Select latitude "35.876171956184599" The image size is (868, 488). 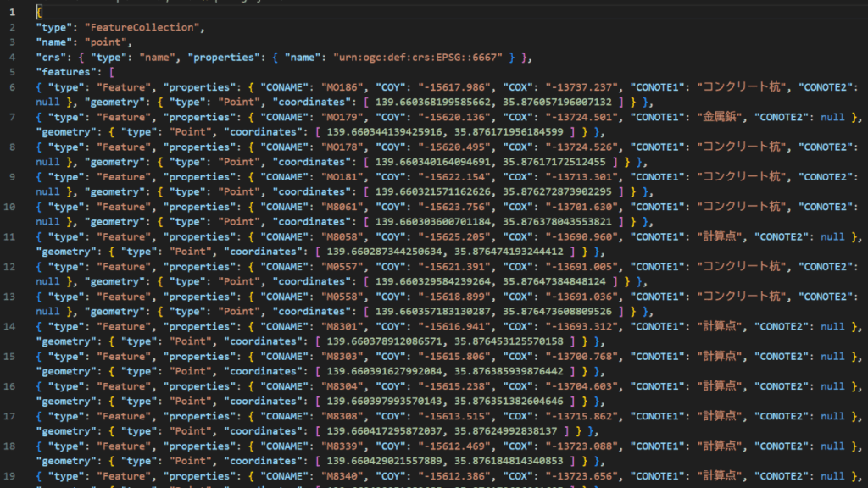pyautogui.click(x=509, y=131)
